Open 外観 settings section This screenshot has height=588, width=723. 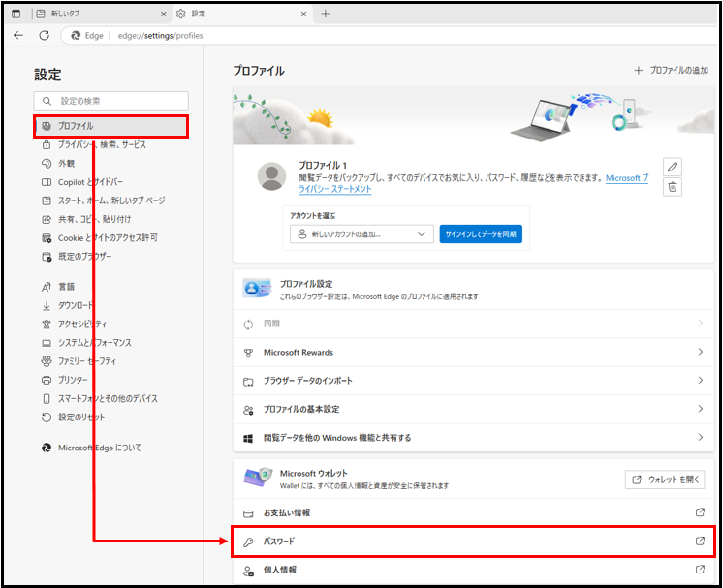tap(58, 163)
